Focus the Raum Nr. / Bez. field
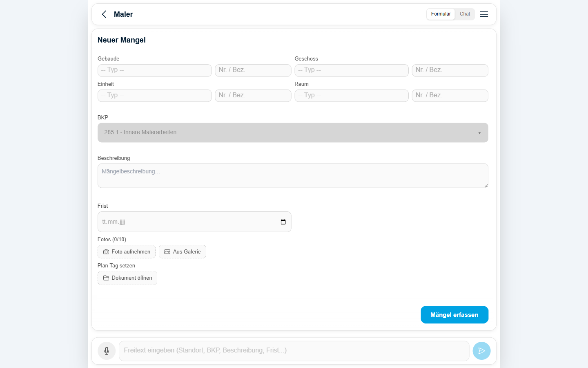Screen dimensions: 588x368 (x=450, y=96)
